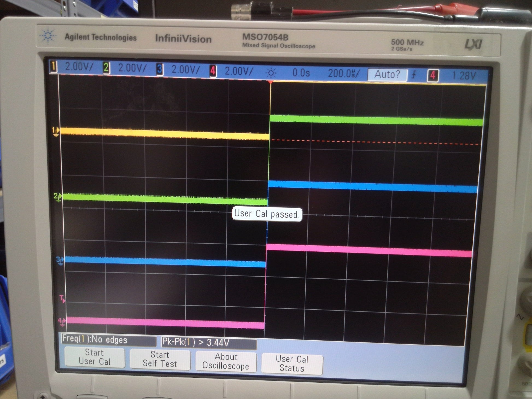Click channel 2 green indicator badge
Image resolution: width=532 pixels, height=399 pixels.
(x=106, y=68)
